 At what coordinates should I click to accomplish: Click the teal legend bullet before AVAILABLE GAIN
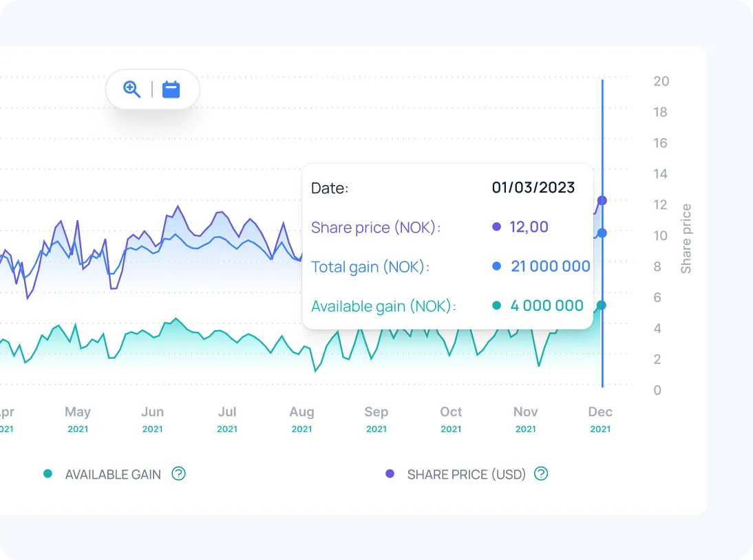pyautogui.click(x=47, y=474)
